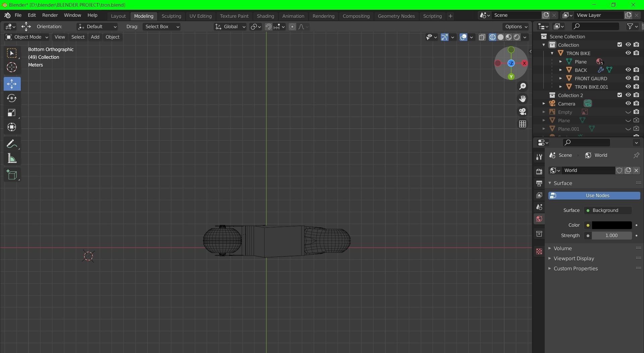
Task: Open the Scene properties tab
Action: [539, 207]
